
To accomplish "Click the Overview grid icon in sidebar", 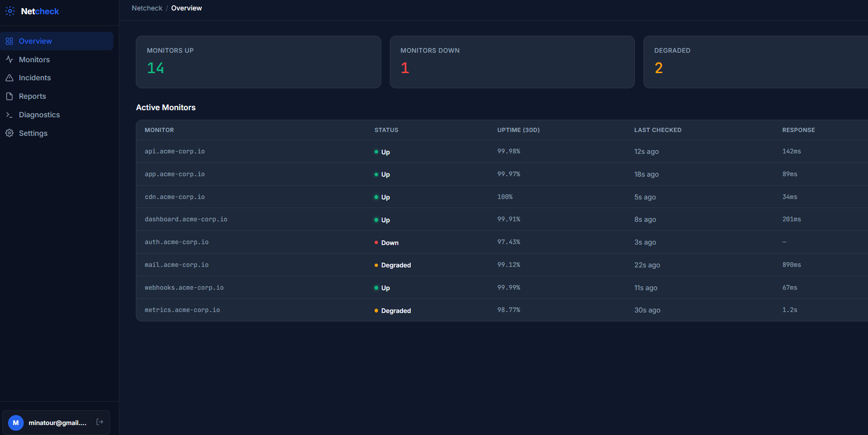I will (9, 41).
